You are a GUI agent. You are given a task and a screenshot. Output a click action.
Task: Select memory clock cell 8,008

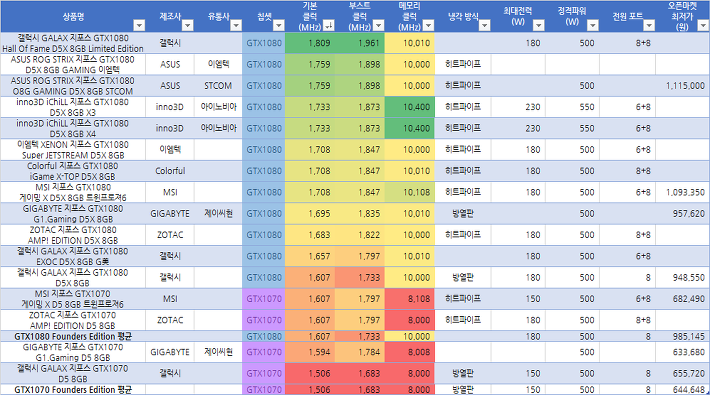click(x=410, y=352)
